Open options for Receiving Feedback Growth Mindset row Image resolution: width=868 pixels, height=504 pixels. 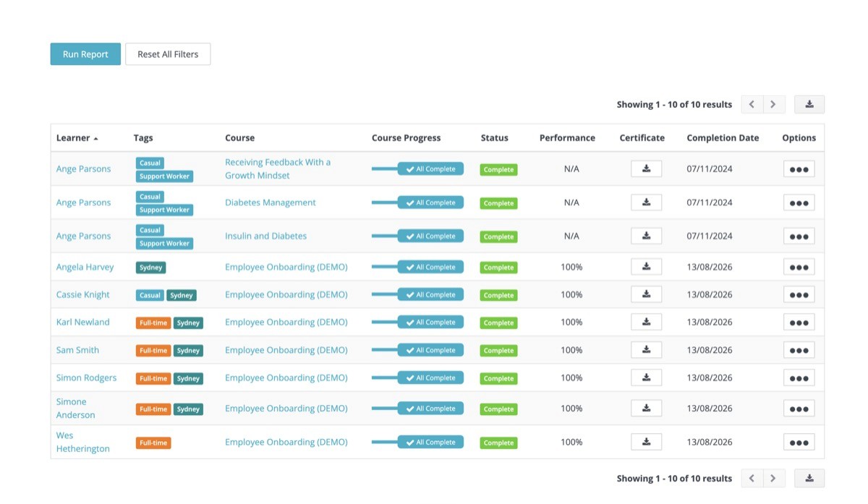[x=799, y=169]
